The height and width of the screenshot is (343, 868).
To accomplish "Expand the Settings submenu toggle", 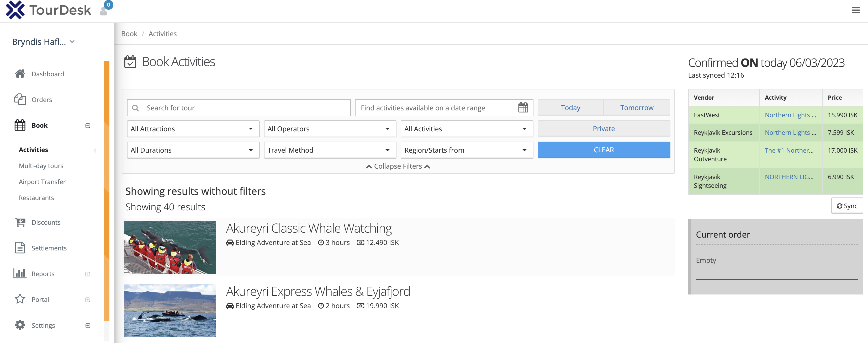I will [88, 325].
